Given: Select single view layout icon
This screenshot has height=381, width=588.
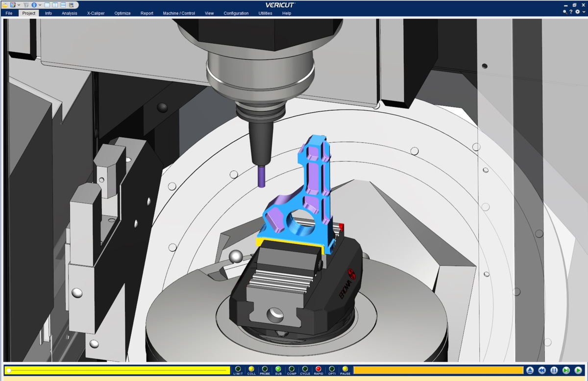Looking at the screenshot, I should coord(47,5).
